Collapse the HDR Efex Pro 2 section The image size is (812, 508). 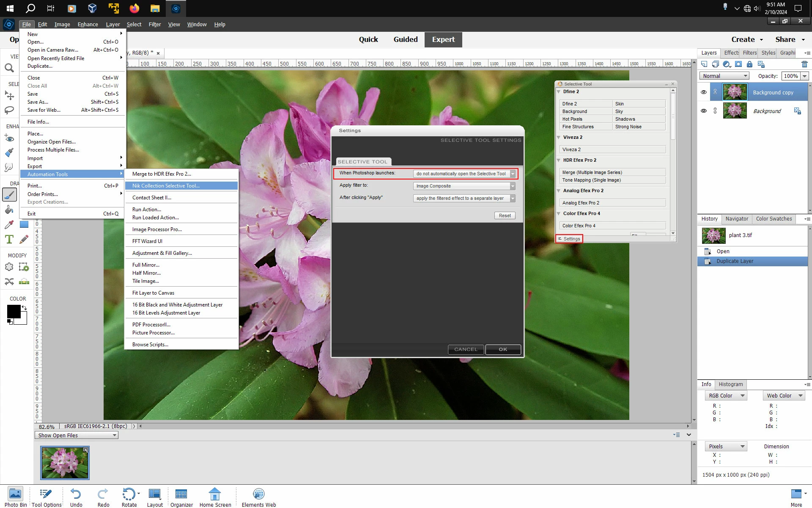click(x=559, y=160)
